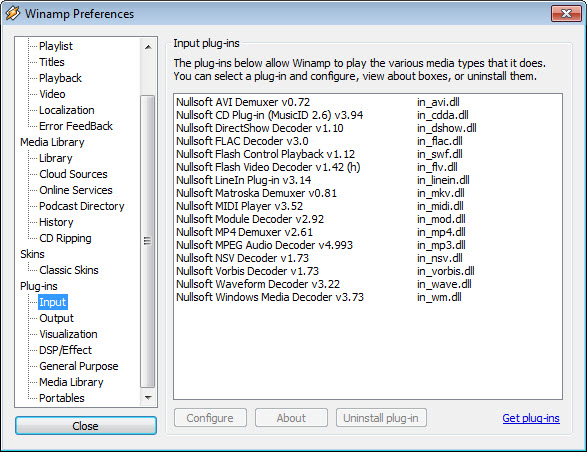Click the About button
The width and height of the screenshot is (587, 452).
click(291, 418)
